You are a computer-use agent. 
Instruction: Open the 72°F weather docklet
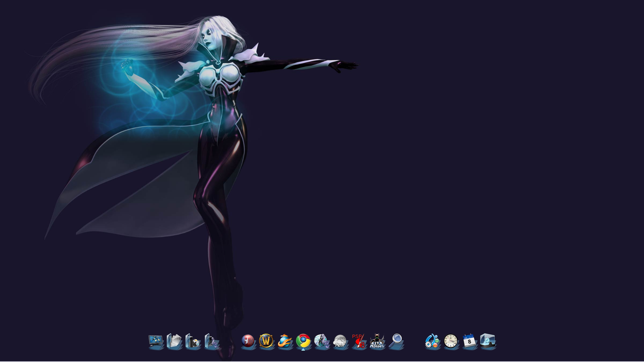[340, 341]
